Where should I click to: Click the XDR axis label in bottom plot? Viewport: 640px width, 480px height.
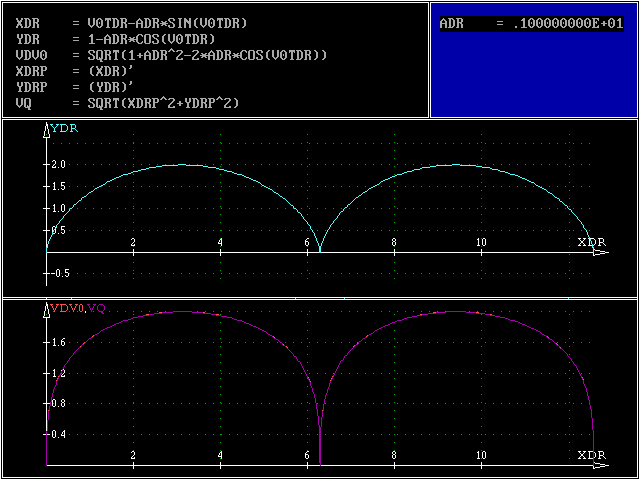pos(591,454)
